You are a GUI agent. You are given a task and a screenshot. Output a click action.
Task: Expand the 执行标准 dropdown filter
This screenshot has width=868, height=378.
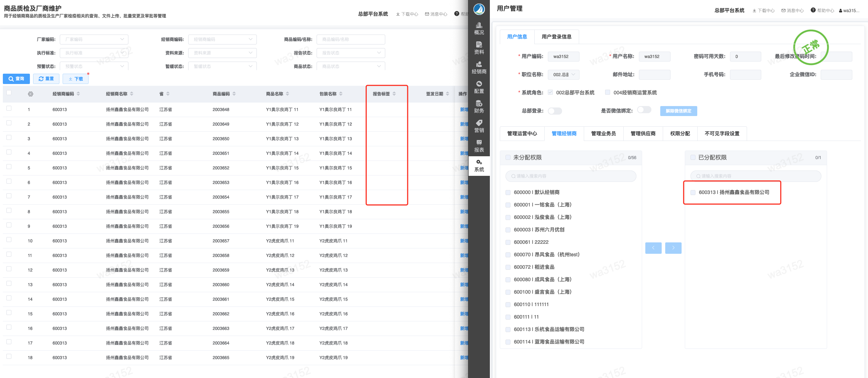(94, 53)
